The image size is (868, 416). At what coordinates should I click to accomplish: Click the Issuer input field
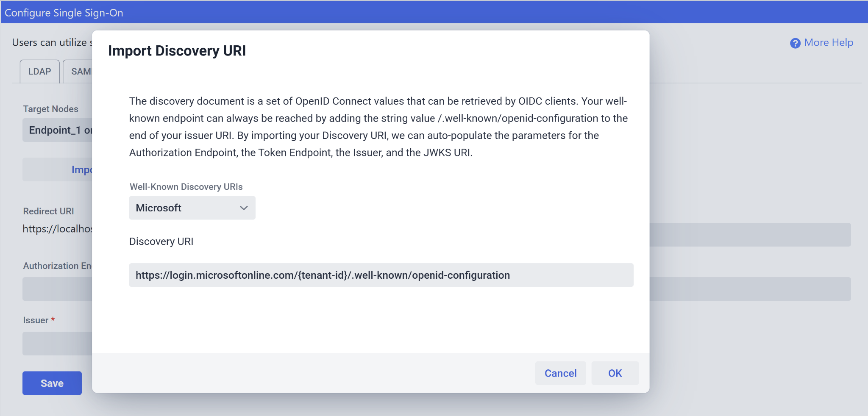[x=58, y=344]
